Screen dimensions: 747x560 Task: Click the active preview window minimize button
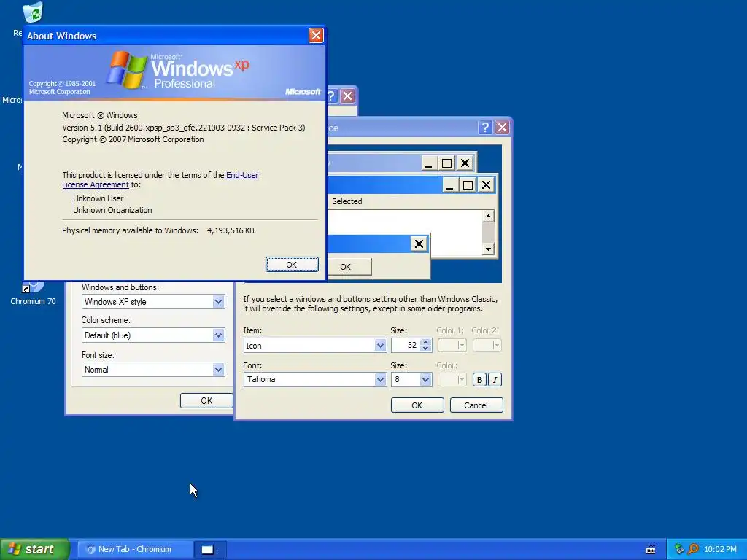(x=449, y=184)
